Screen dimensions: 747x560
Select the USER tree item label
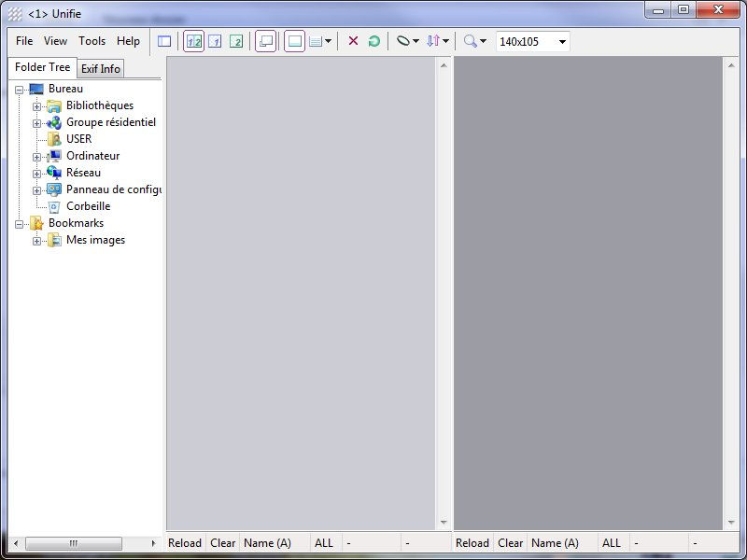pos(78,139)
